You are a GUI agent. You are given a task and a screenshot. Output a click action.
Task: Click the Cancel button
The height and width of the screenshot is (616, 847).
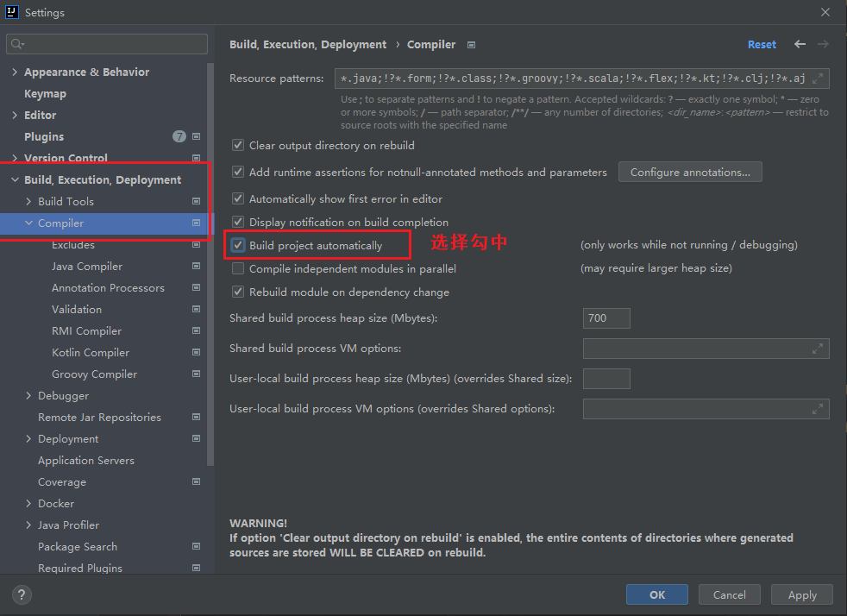(729, 594)
